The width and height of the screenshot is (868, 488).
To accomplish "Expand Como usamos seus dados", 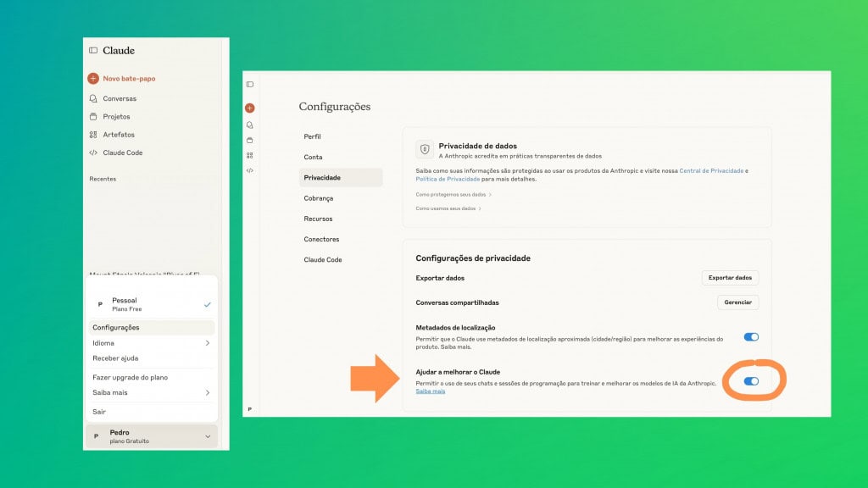I will tap(448, 208).
